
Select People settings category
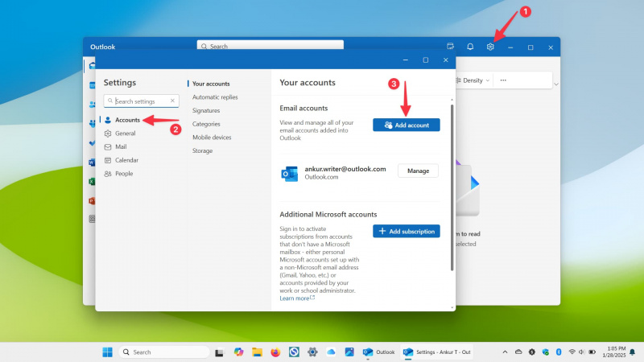[x=124, y=174]
